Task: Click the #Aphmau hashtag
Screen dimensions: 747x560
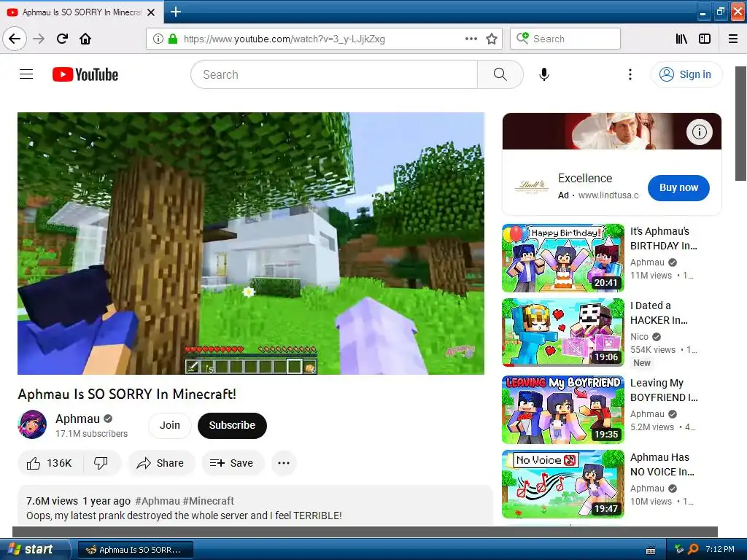Action: 158,501
